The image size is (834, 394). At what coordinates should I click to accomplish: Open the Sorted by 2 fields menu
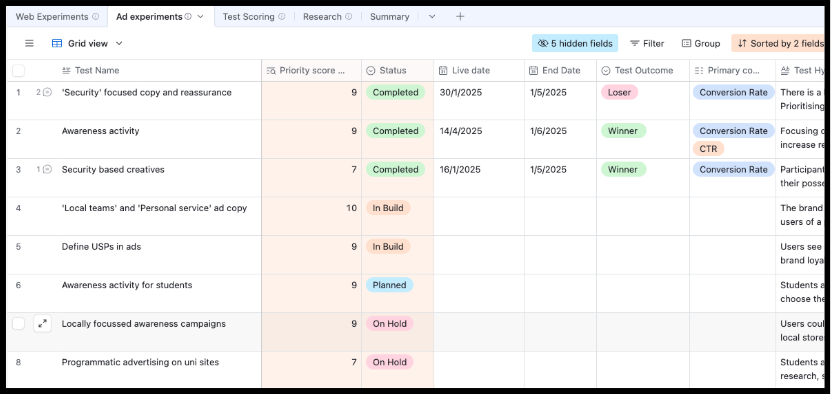click(x=779, y=44)
